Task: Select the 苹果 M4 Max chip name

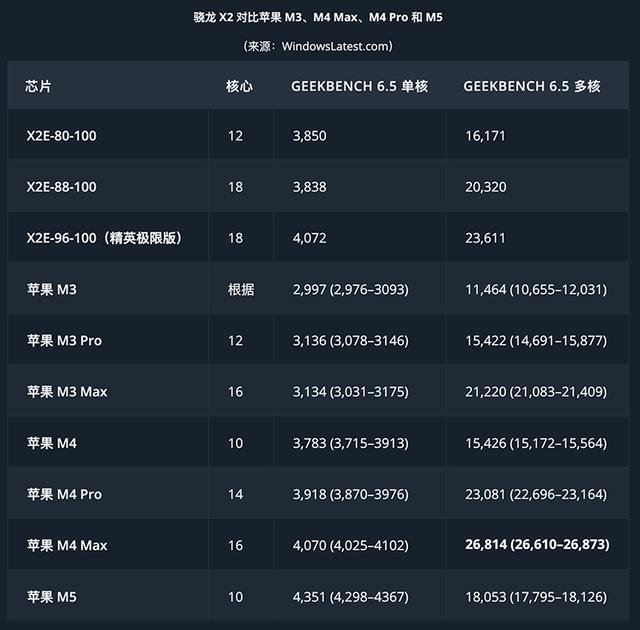Action: pyautogui.click(x=67, y=546)
